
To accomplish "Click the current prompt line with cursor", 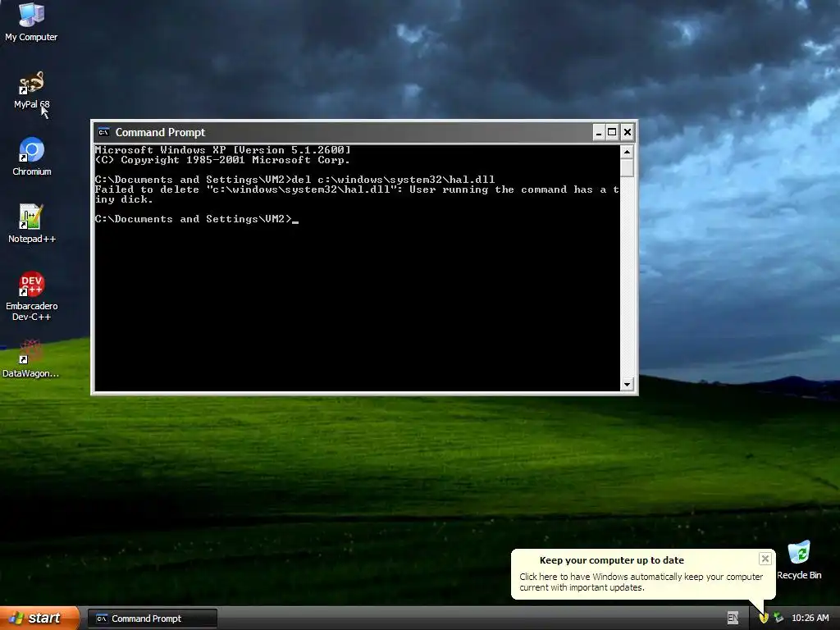I will tap(197, 219).
